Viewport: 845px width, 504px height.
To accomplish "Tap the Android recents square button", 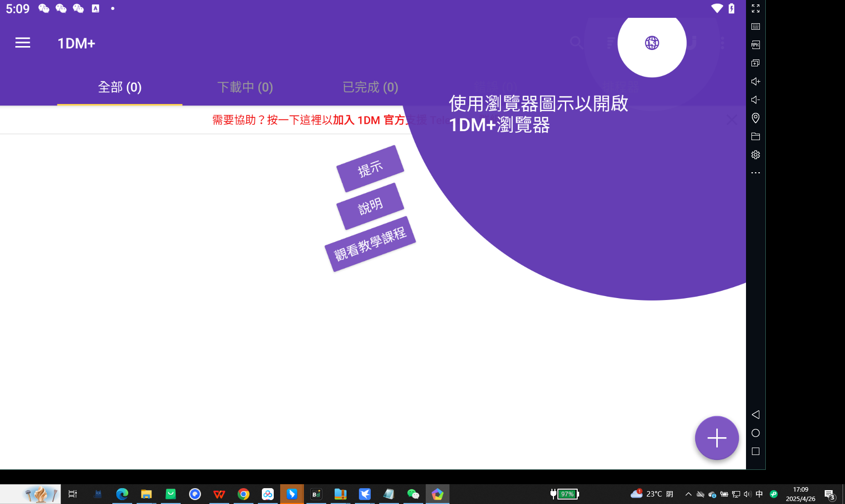I will coord(755,452).
